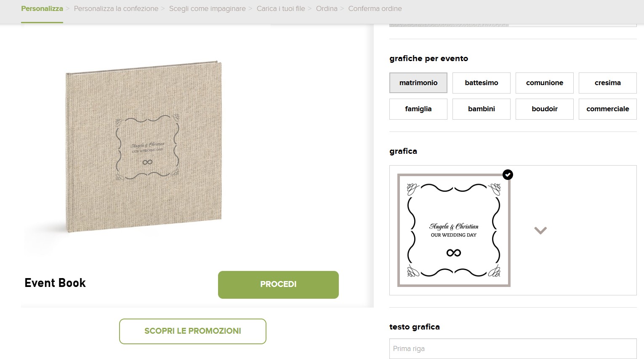Image resolution: width=644 pixels, height=359 pixels.
Task: Choose the battesimo event category
Action: (482, 83)
